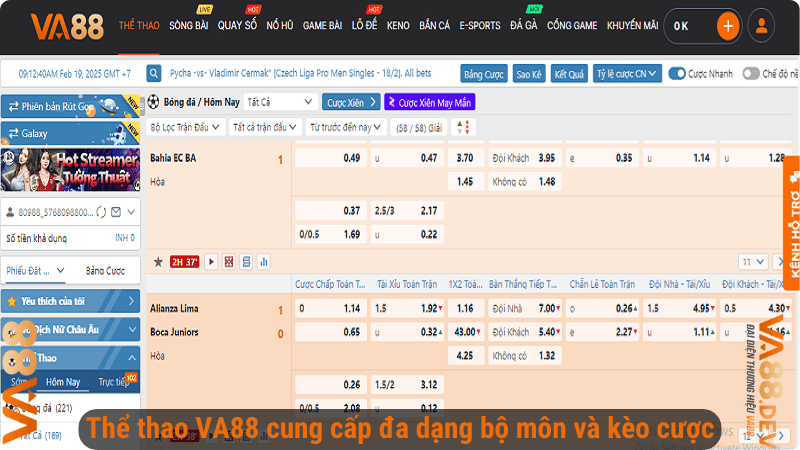Add funds with orange plus button

728,26
